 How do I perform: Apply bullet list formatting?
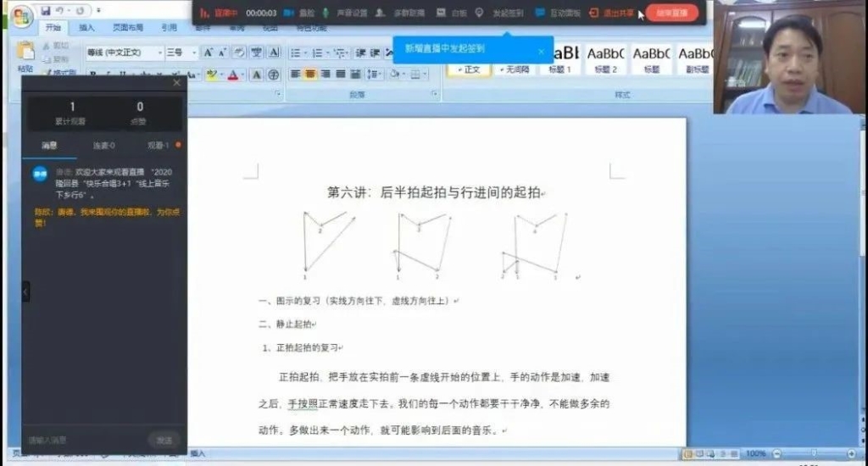click(295, 53)
